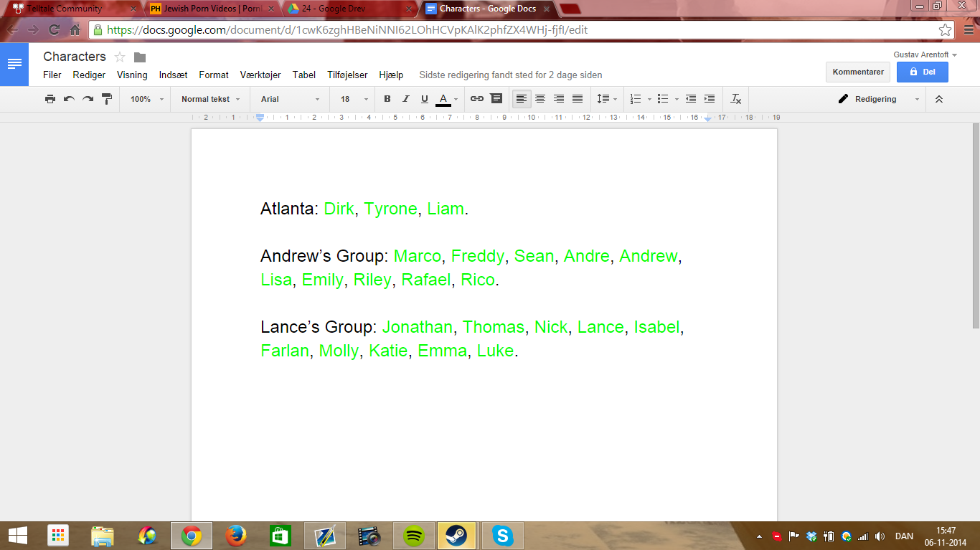Viewport: 980px width, 550px height.
Task: Open Gustav Arentoft account menu
Action: (x=925, y=54)
